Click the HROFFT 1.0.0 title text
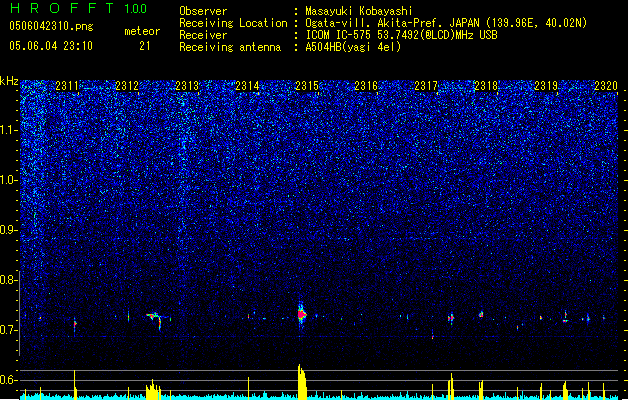 pos(79,8)
